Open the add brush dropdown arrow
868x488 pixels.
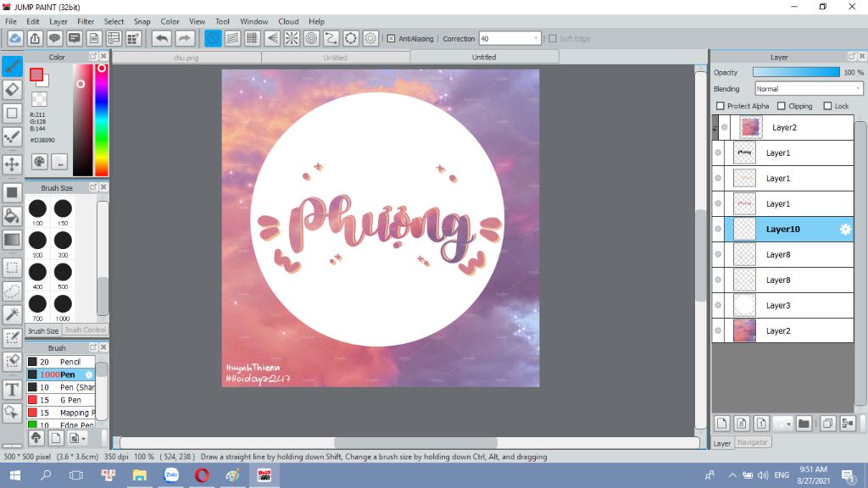click(83, 439)
